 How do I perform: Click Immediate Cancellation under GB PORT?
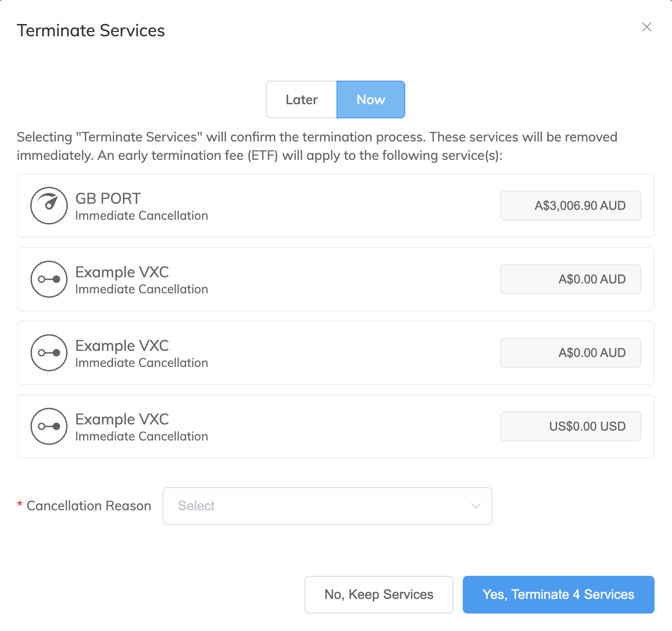tap(142, 216)
